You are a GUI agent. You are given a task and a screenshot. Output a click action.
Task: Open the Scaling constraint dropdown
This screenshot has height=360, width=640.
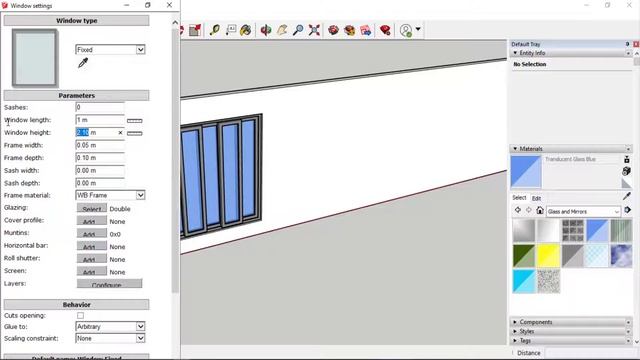point(110,338)
